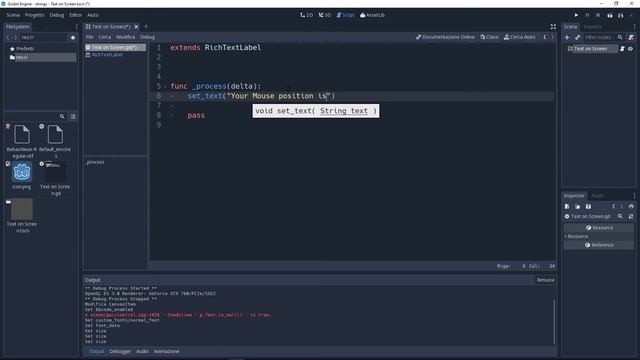Select the Scena dock tab
The width and height of the screenshot is (640, 360).
point(570,27)
